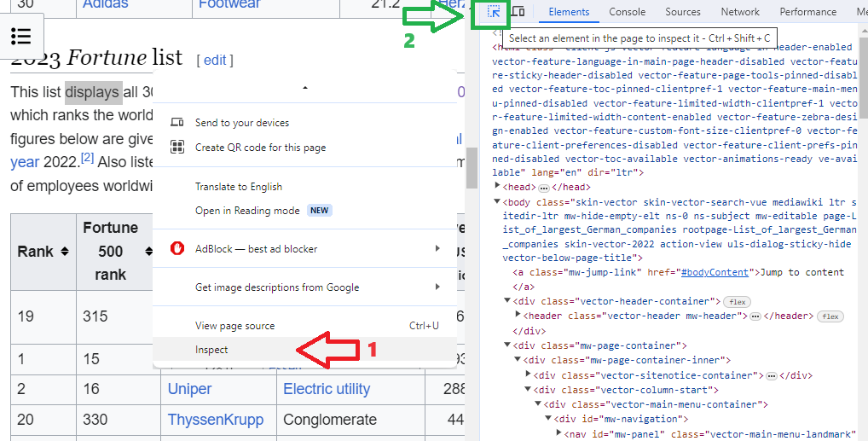Click the 315 Fortune rank cell

pos(119,316)
